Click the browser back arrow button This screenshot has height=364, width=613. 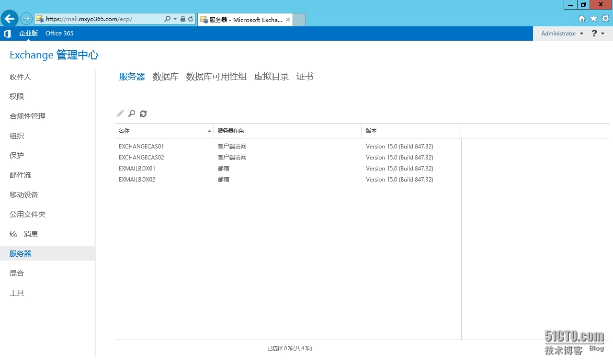click(10, 19)
